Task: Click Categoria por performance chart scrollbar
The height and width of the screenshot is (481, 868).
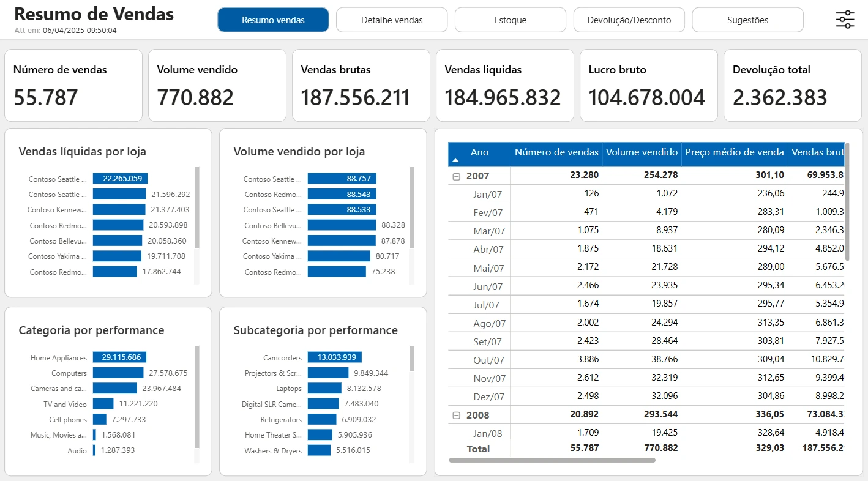Action: point(197,397)
